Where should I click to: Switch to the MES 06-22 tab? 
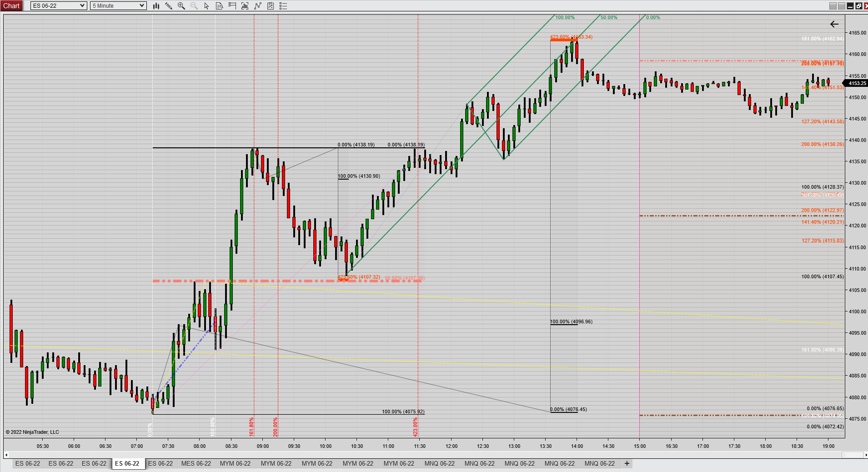pos(196,463)
